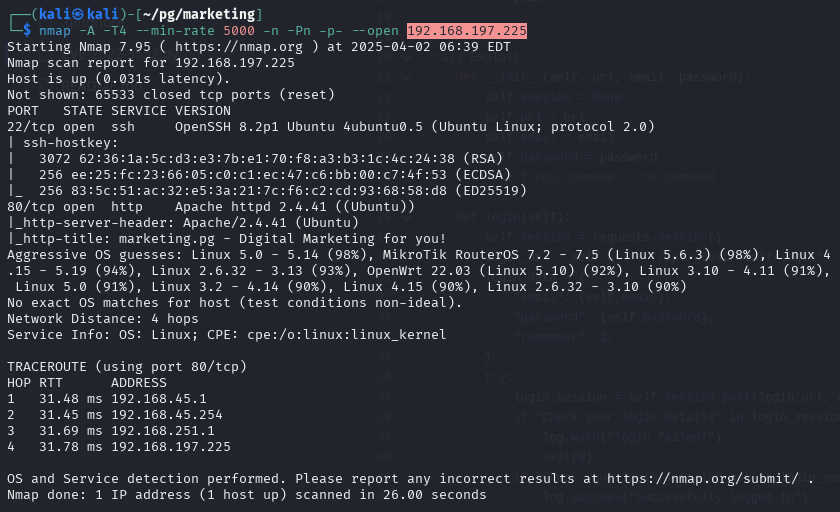Click the ED25519 hostkey fingerprint line

coord(267,191)
